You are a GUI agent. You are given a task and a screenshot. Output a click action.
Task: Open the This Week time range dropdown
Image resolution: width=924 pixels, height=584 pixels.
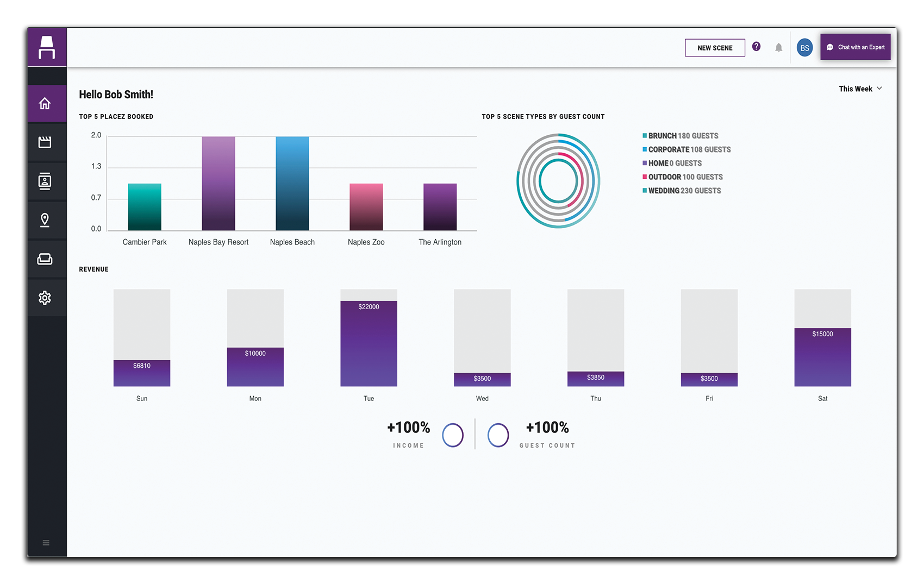point(860,89)
